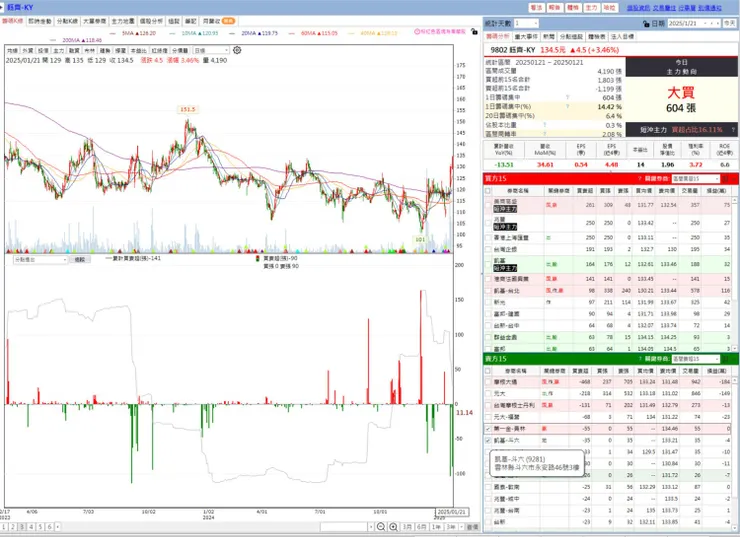
Task: Click the 本益比 indicator button
Action: click(139, 50)
